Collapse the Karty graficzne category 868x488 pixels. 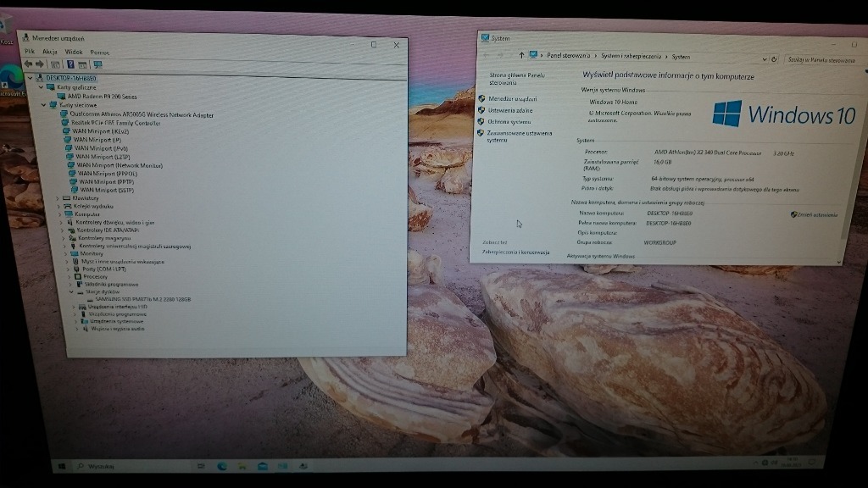pos(41,87)
